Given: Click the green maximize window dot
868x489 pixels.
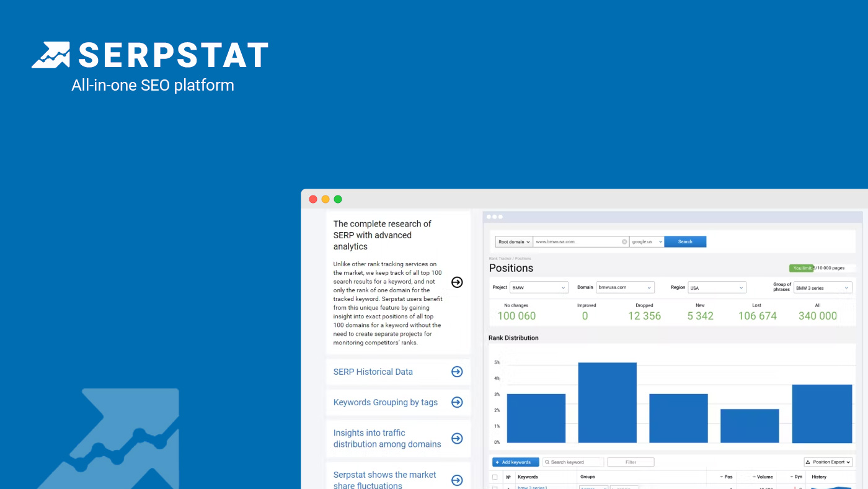Looking at the screenshot, I should pyautogui.click(x=338, y=199).
